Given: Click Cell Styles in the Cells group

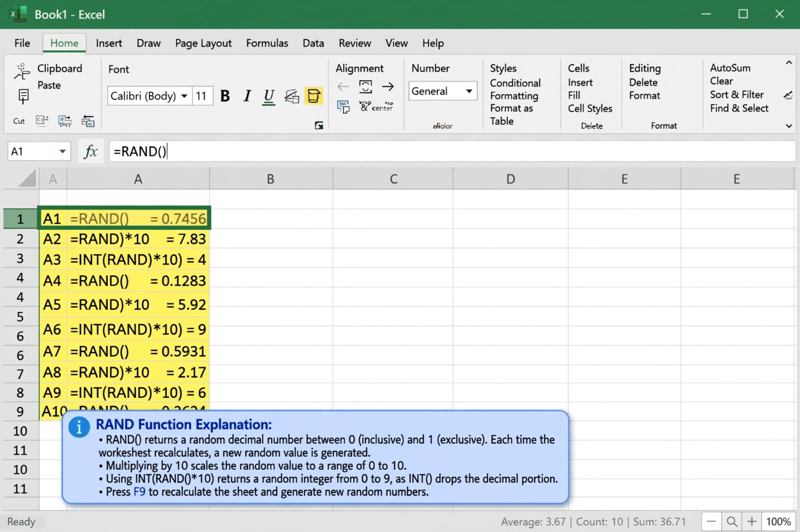Looking at the screenshot, I should point(590,108).
